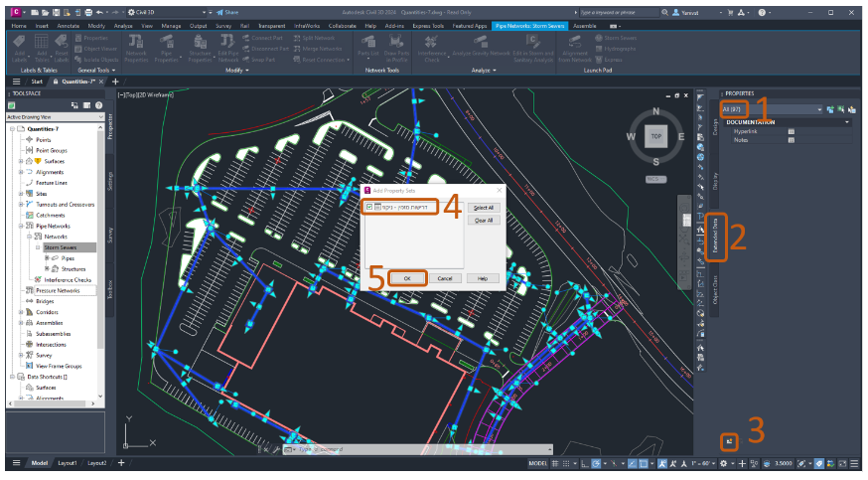Click the TOP face of the ViewCube
868x480 pixels.
pos(654,135)
